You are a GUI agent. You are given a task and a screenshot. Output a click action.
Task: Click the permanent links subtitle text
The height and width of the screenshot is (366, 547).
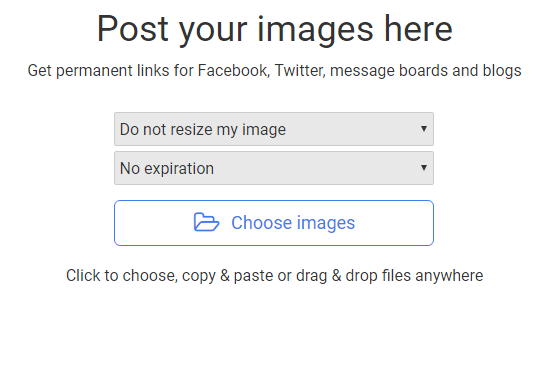275,71
